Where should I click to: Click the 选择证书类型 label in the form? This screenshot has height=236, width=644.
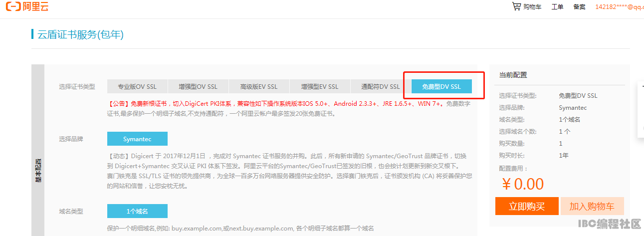(x=77, y=87)
